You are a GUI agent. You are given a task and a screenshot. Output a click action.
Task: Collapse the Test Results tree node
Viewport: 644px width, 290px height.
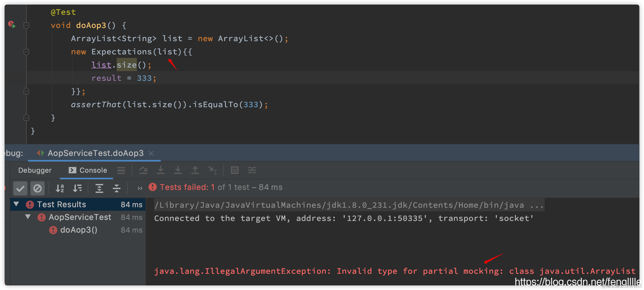[x=16, y=204]
